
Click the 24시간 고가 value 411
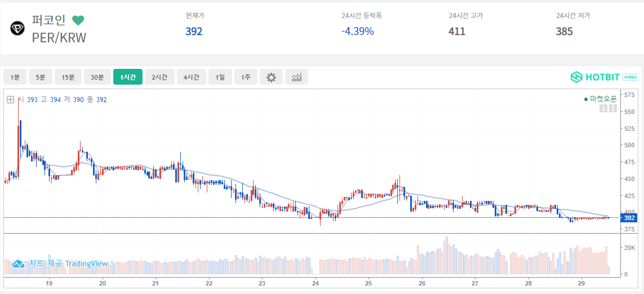(x=457, y=31)
